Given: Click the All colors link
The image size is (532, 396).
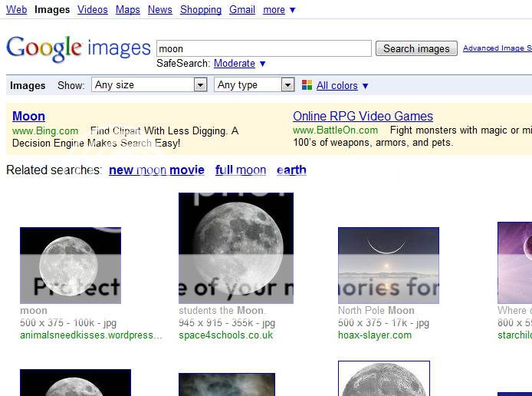Looking at the screenshot, I should pyautogui.click(x=337, y=86).
